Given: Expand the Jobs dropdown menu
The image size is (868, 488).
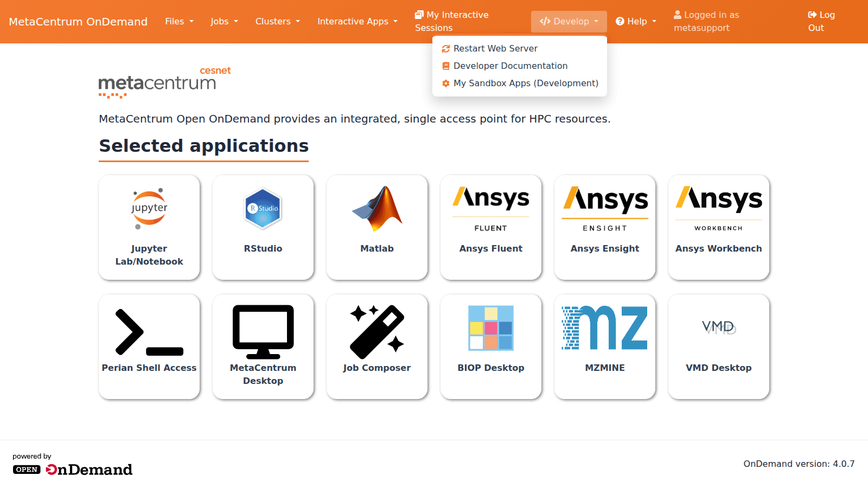Looking at the screenshot, I should (x=224, y=22).
